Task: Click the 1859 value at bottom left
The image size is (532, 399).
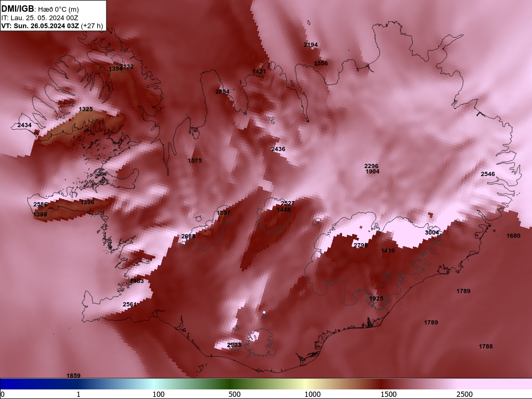Action: click(x=73, y=376)
